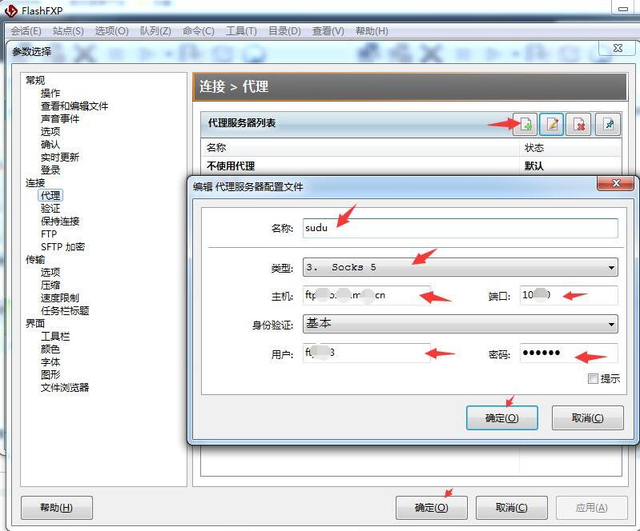The image size is (640, 531).
Task: Select 操作 in the settings tree
Action: (50, 93)
